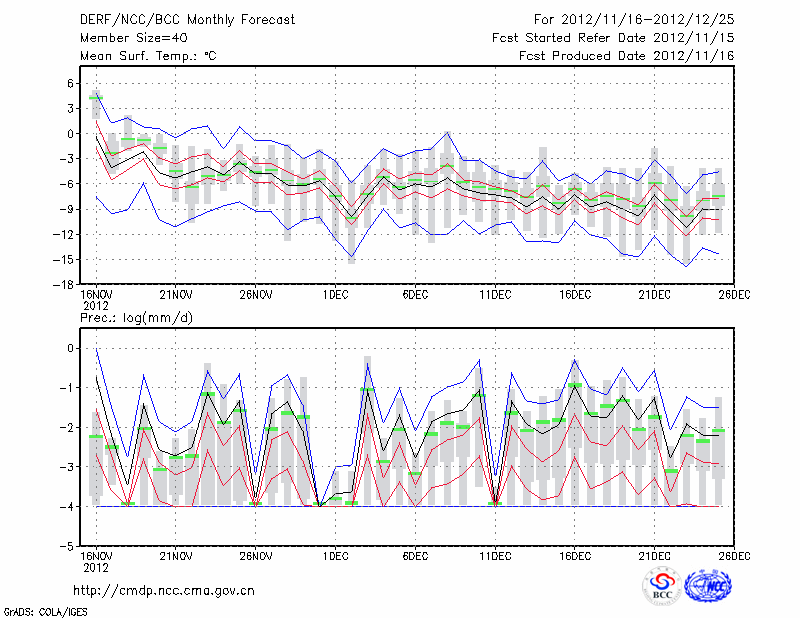Click the NCC circular logo
This screenshot has height=618, width=800.
coord(710,586)
